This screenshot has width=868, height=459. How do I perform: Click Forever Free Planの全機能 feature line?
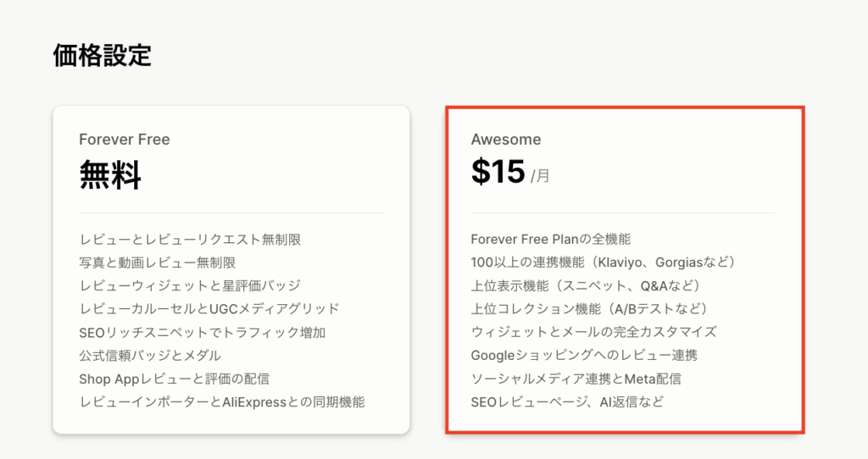(x=550, y=240)
